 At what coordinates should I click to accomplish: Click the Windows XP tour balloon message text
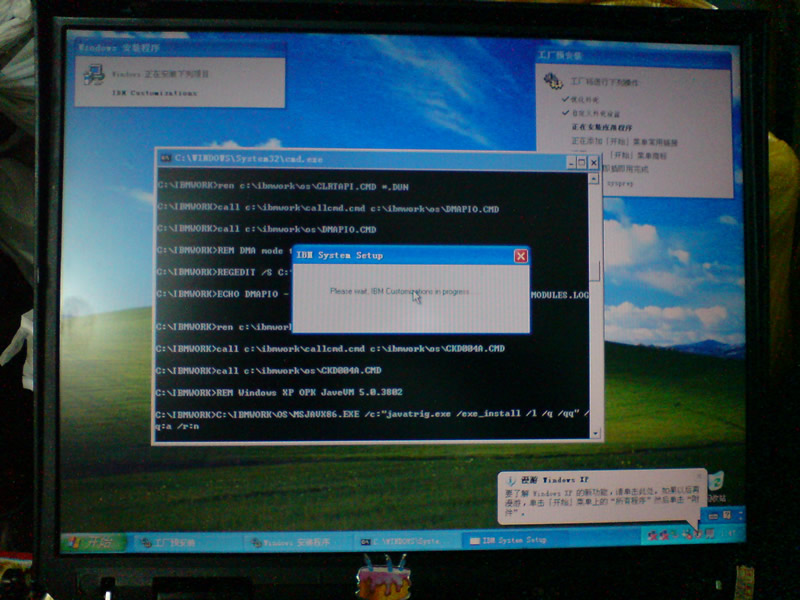pyautogui.click(x=602, y=501)
